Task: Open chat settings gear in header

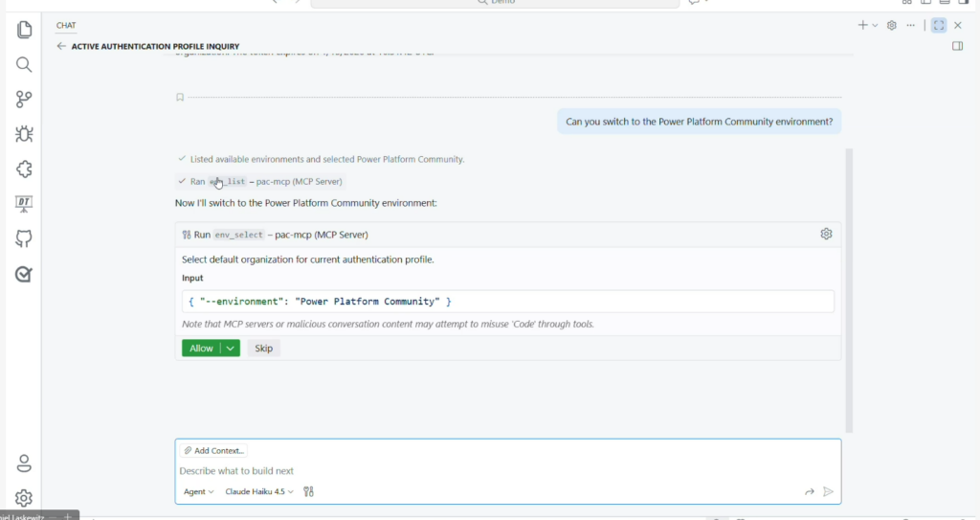Action: click(x=892, y=26)
